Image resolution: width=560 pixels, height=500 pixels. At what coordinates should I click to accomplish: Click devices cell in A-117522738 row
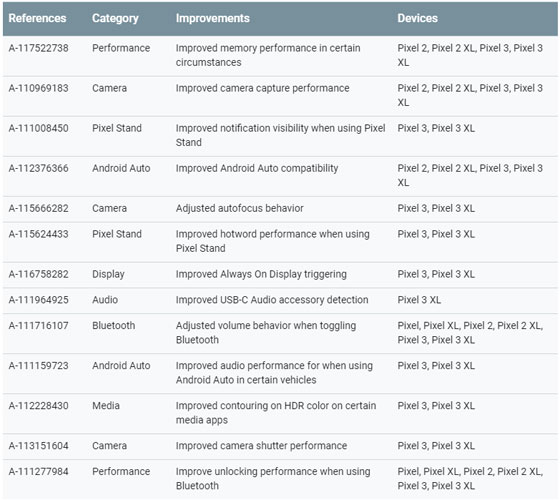click(x=470, y=55)
